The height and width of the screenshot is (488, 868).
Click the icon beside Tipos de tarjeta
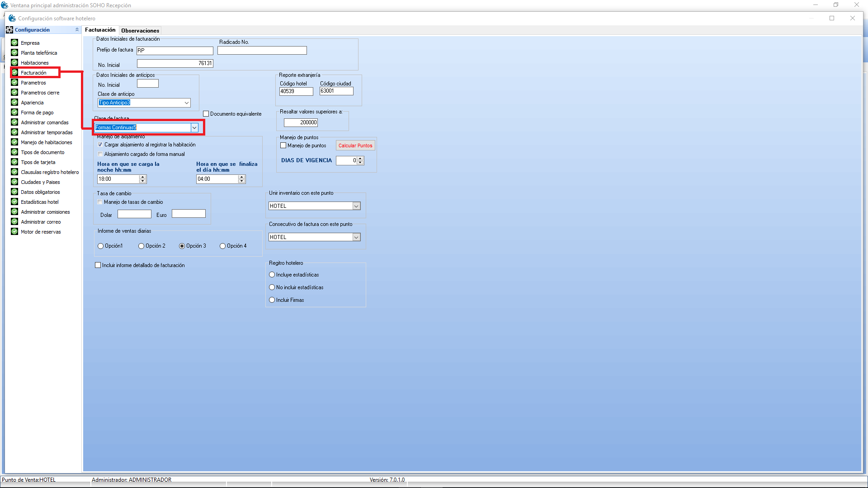tap(14, 162)
